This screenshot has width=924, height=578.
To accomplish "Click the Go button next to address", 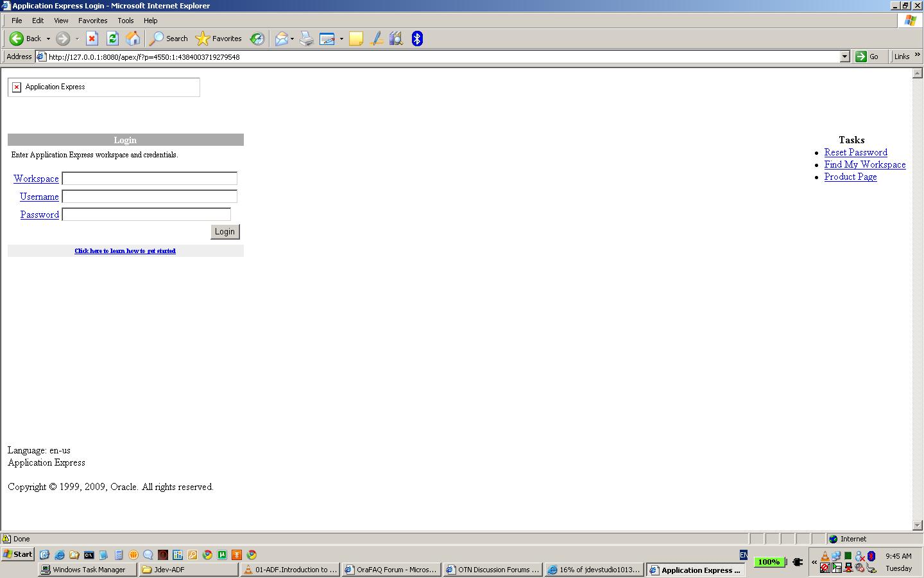I will pos(868,57).
